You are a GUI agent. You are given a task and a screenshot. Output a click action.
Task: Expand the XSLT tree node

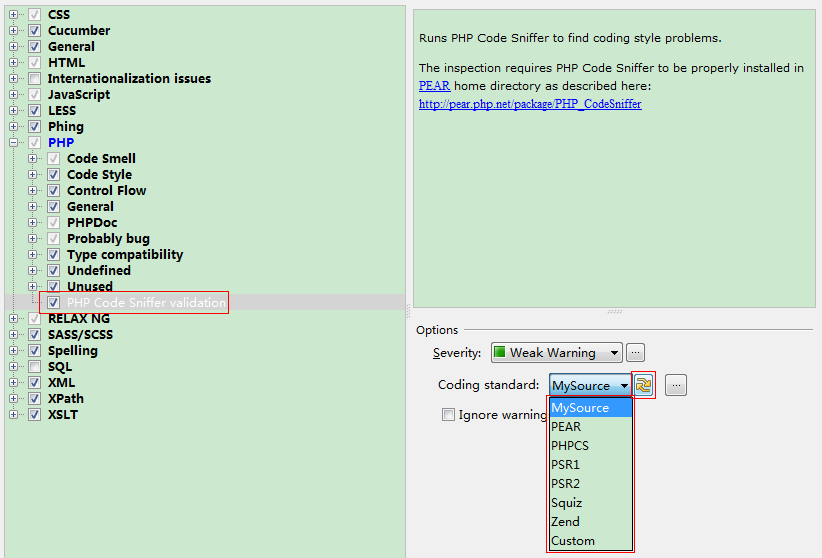(x=14, y=414)
